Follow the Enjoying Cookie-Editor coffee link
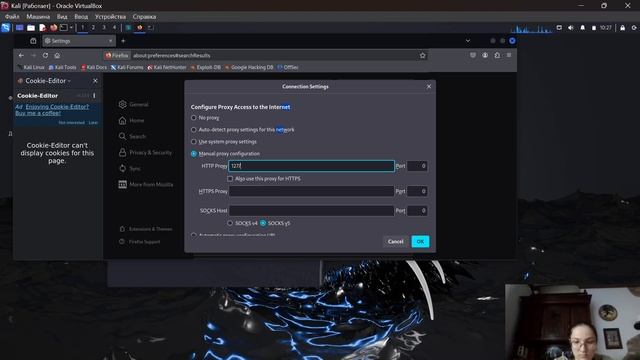The width and height of the screenshot is (640, 360). (52, 110)
